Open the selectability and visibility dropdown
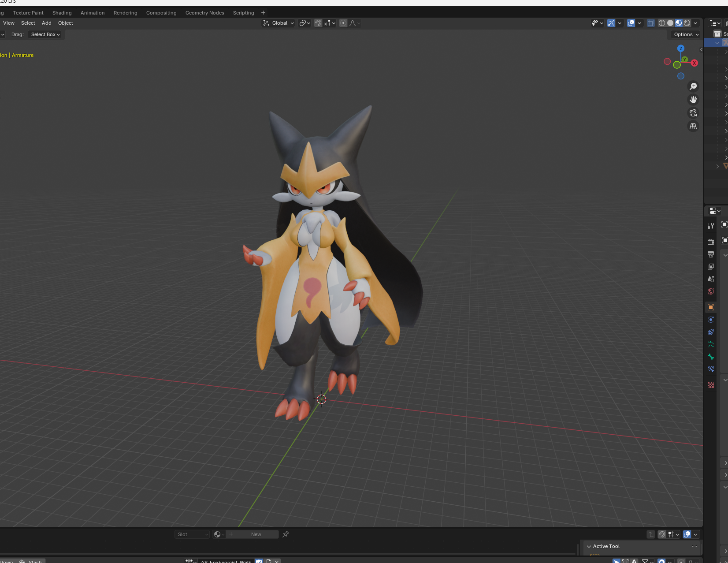The height and width of the screenshot is (563, 728). 597,23
